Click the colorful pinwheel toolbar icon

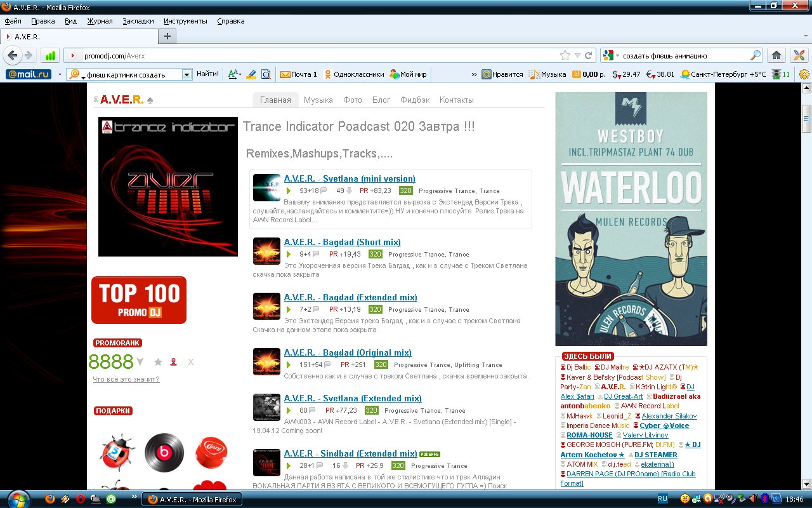pyautogui.click(x=801, y=55)
